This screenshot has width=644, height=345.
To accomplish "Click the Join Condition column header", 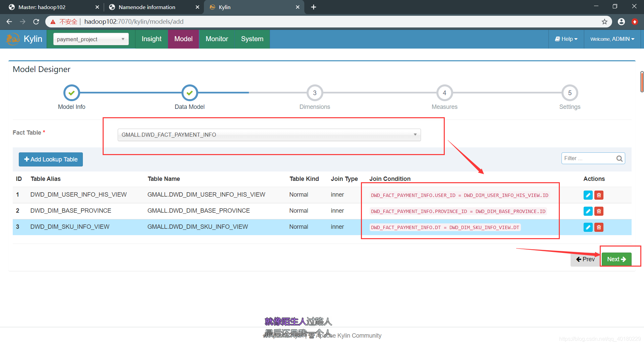I will (x=390, y=179).
